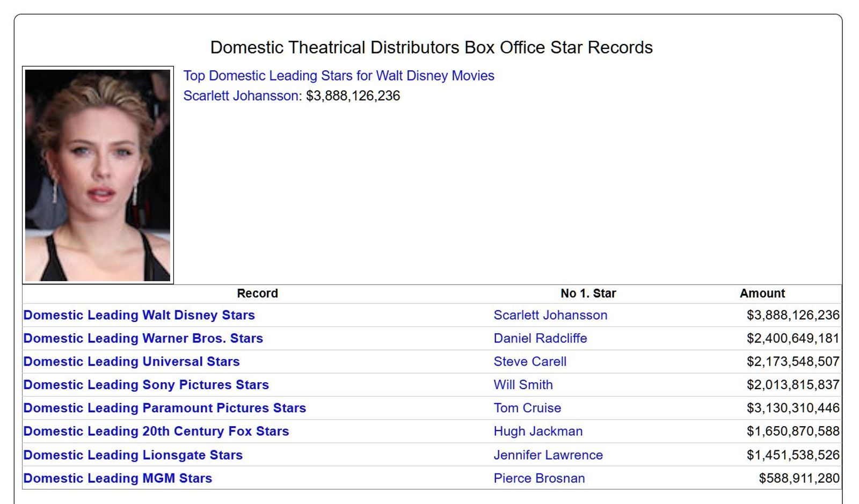Visit Domestic Leading MGM Stars page
The image size is (859, 504).
pos(118,478)
